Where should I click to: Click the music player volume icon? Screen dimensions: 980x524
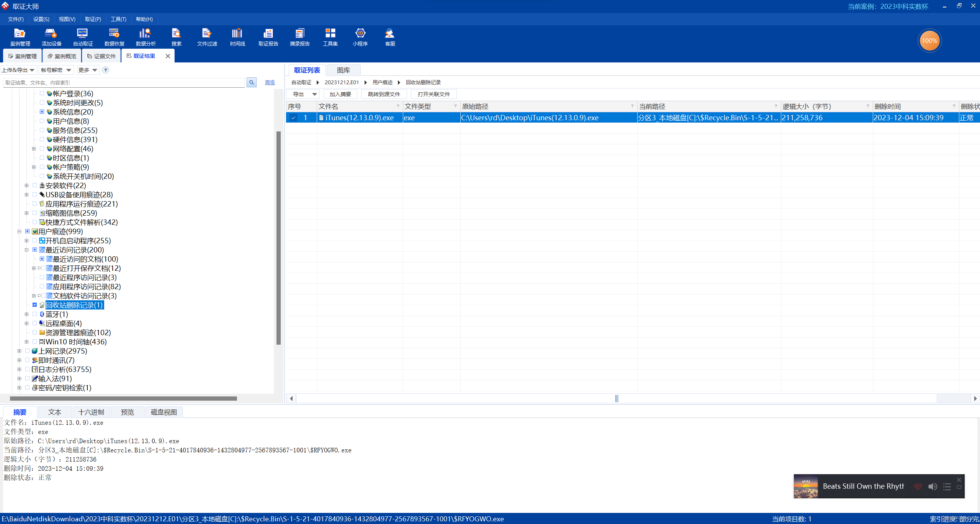point(932,486)
